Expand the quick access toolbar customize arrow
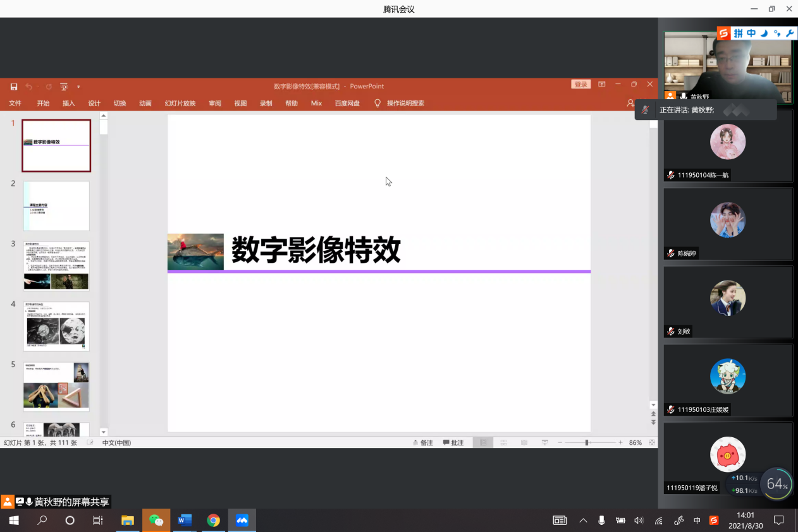The height and width of the screenshot is (532, 798). pos(78,87)
